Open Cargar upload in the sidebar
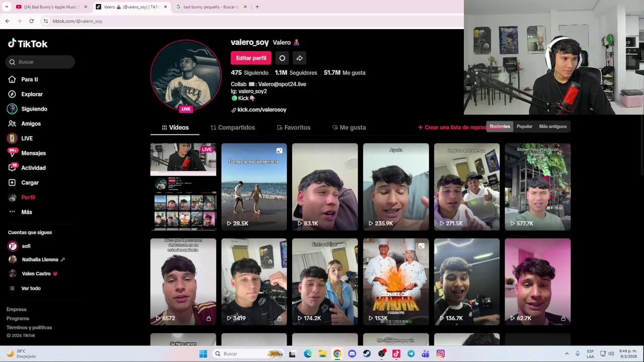 coord(30,183)
